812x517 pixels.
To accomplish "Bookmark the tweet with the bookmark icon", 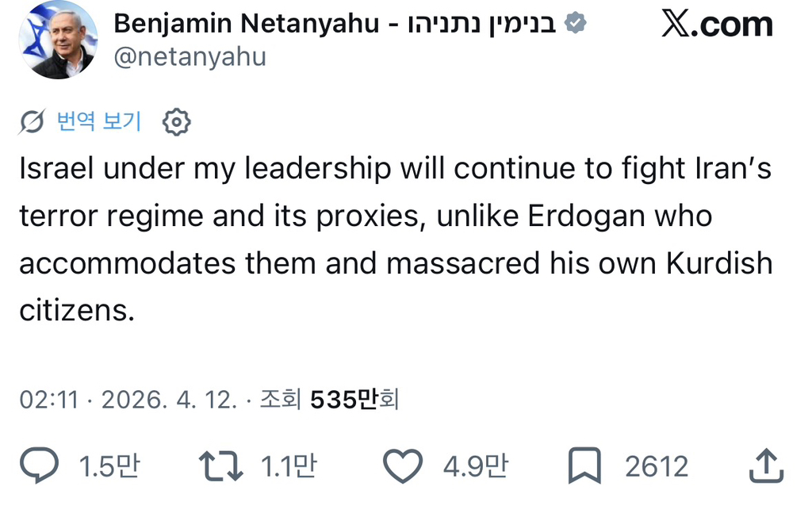I will (584, 465).
